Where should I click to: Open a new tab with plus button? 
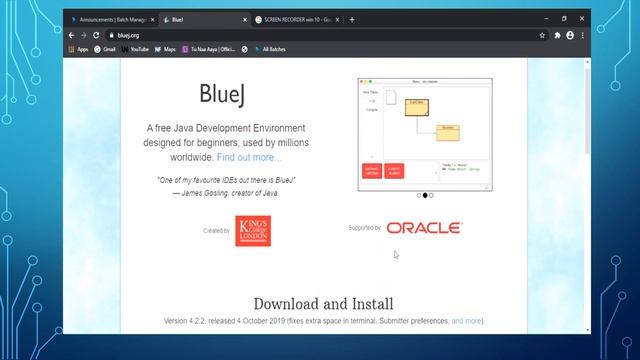[x=352, y=20]
